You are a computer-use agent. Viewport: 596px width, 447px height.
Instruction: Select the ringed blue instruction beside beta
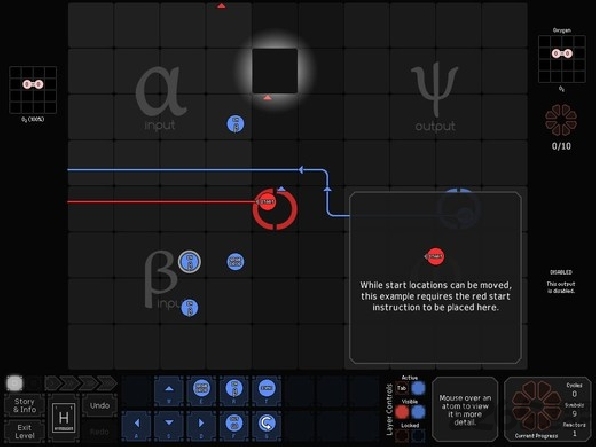[x=189, y=262]
